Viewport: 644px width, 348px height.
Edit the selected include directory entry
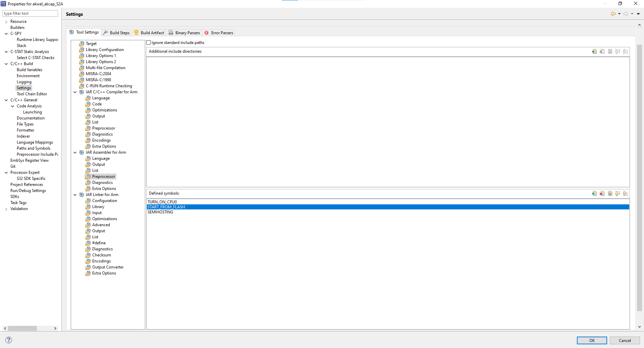pos(610,51)
